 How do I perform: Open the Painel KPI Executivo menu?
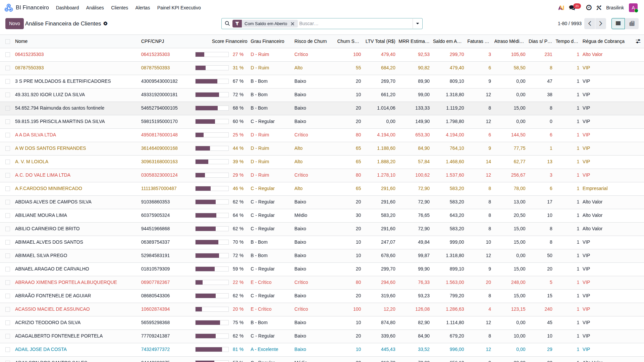pyautogui.click(x=179, y=8)
